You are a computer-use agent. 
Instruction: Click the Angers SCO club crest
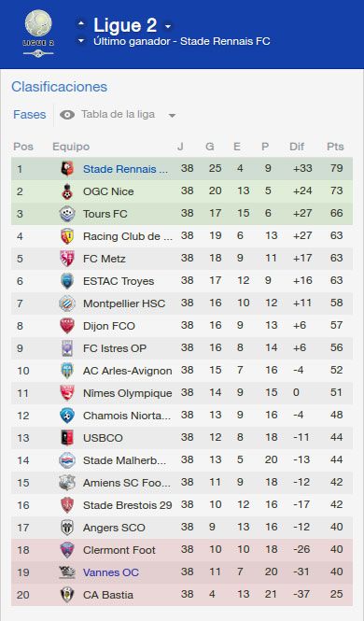click(67, 528)
